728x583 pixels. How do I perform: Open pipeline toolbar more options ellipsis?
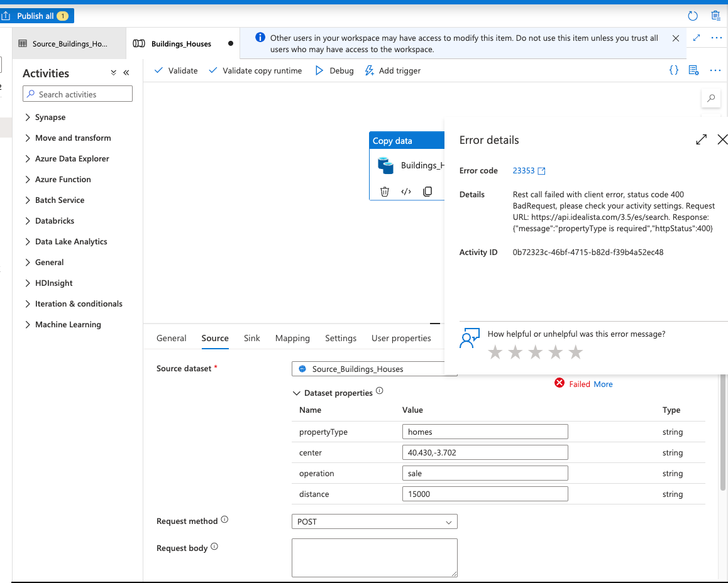click(x=715, y=70)
